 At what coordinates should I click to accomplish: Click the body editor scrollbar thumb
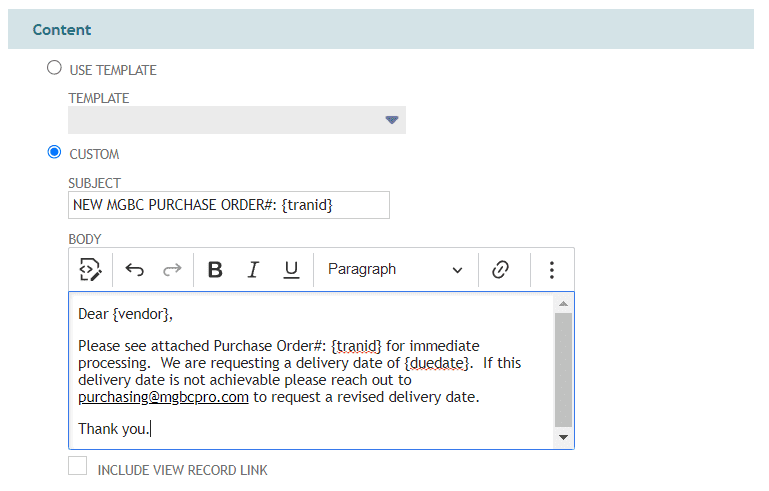pyautogui.click(x=564, y=370)
